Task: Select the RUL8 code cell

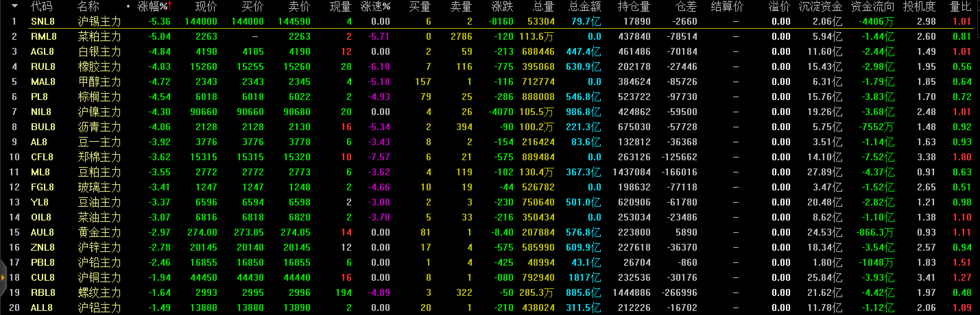Action: [x=43, y=67]
